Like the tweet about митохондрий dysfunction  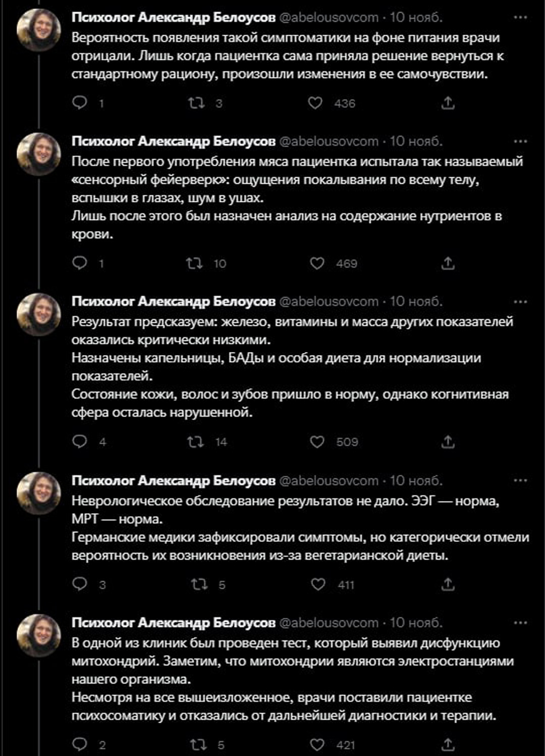pos(317,744)
